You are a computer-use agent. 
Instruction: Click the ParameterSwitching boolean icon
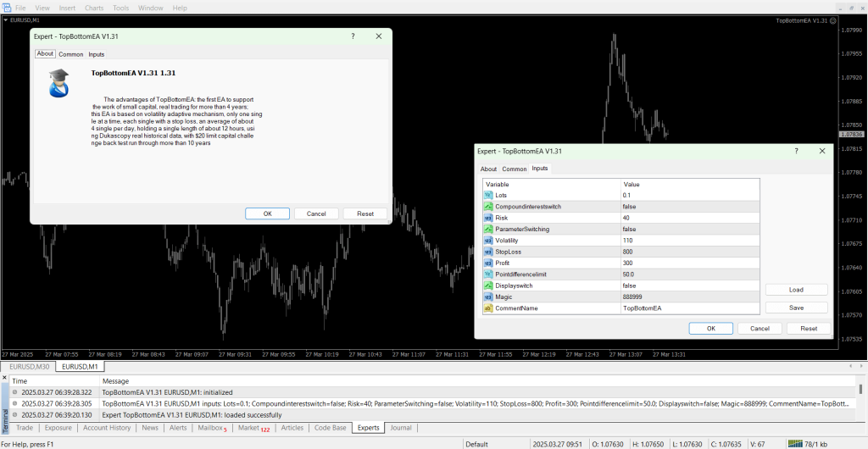488,229
